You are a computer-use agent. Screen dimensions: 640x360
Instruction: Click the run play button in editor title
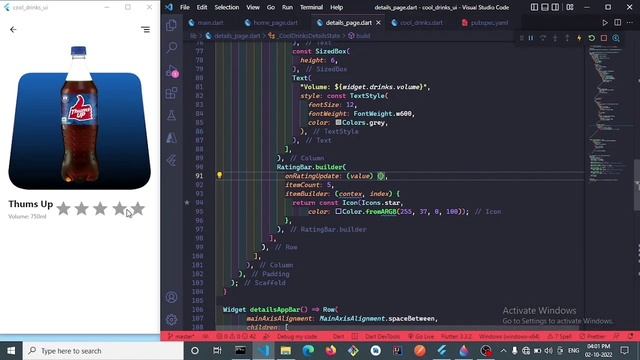(605, 22)
